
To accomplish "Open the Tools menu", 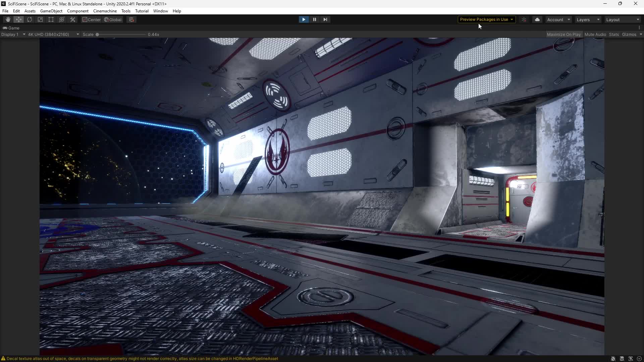I will click(126, 11).
